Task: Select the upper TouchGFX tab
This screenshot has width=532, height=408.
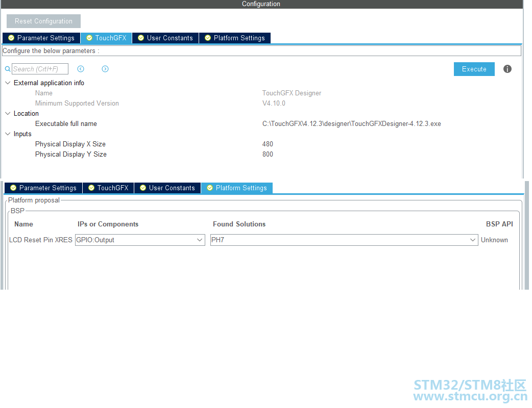Action: [x=106, y=38]
